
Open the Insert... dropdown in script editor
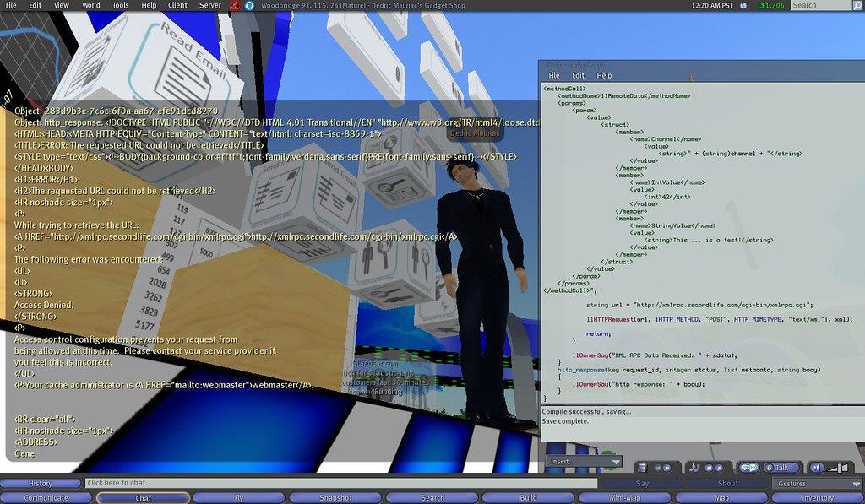click(x=584, y=462)
